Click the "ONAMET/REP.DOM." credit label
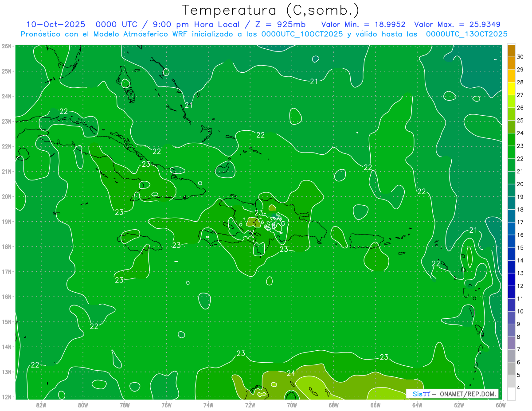Image resolution: width=532 pixels, height=411 pixels. coord(468,394)
